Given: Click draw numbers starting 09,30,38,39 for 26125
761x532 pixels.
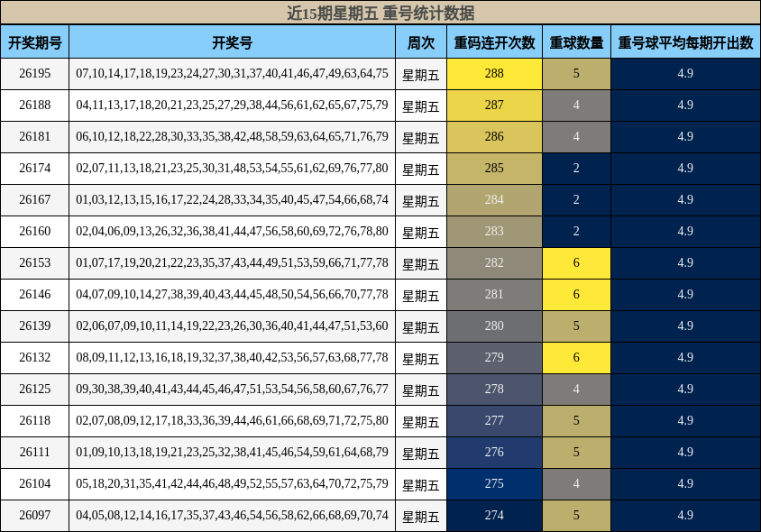Looking at the screenshot, I should pos(232,389).
